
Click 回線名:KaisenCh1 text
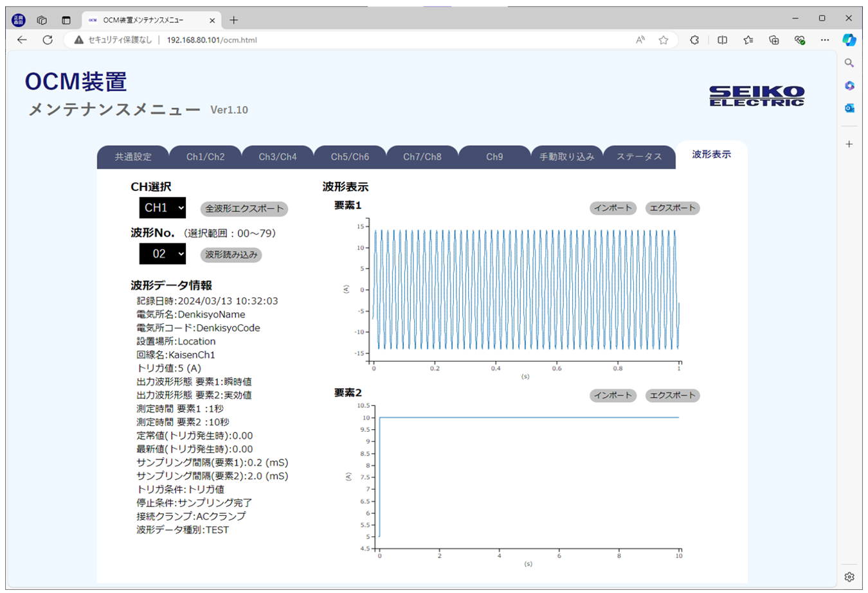point(176,355)
